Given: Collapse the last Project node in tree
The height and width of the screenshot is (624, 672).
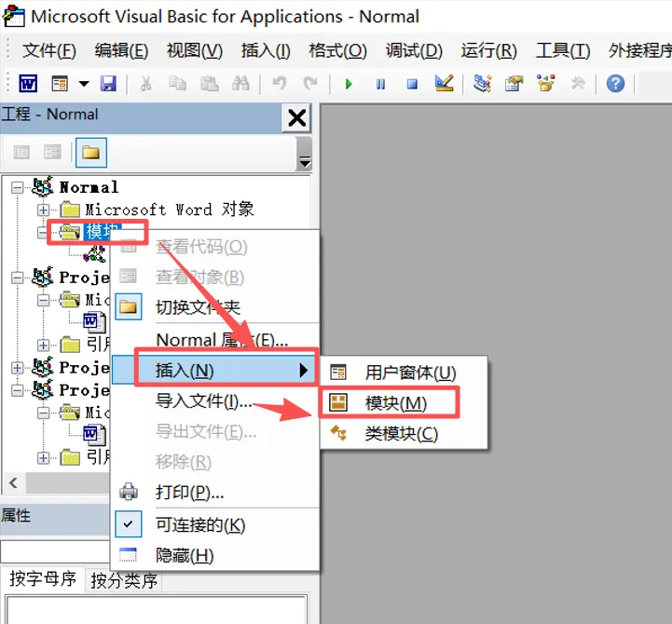Looking at the screenshot, I should pyautogui.click(x=17, y=390).
